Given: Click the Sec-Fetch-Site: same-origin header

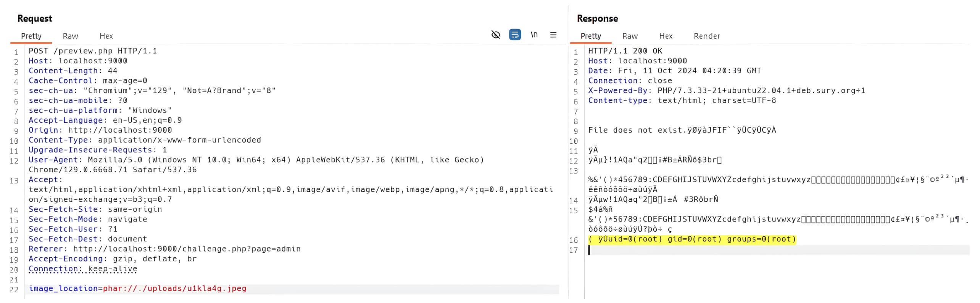Looking at the screenshot, I should point(95,210).
